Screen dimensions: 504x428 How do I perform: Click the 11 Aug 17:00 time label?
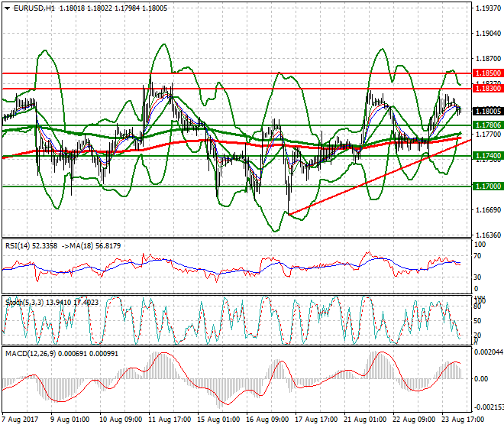pyautogui.click(x=168, y=420)
